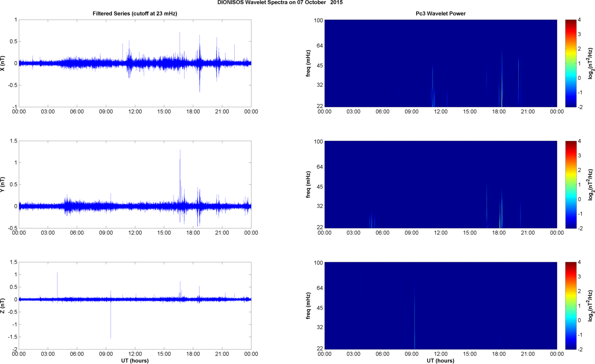The image size is (595, 364).
Task: Select the 'Filtered Series (cutoff at 23 mHz)' heading
Action: (135, 14)
